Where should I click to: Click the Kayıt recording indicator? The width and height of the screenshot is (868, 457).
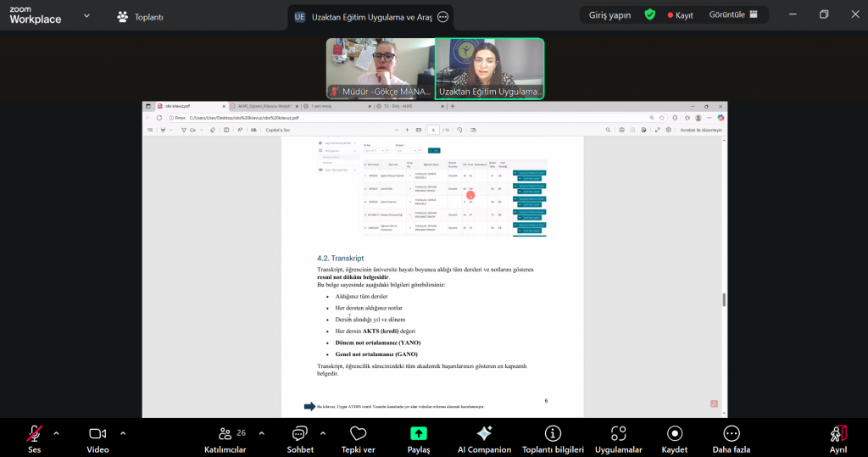pos(680,15)
